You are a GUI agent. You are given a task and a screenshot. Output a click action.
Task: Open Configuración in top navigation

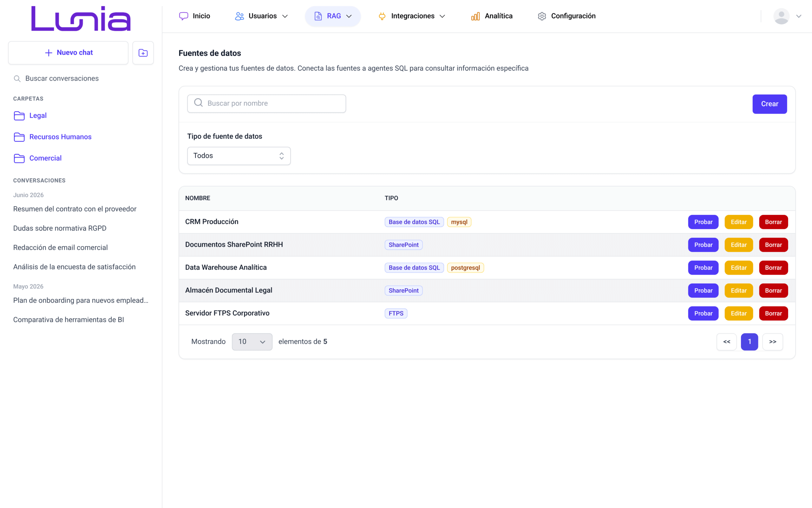coord(566,16)
